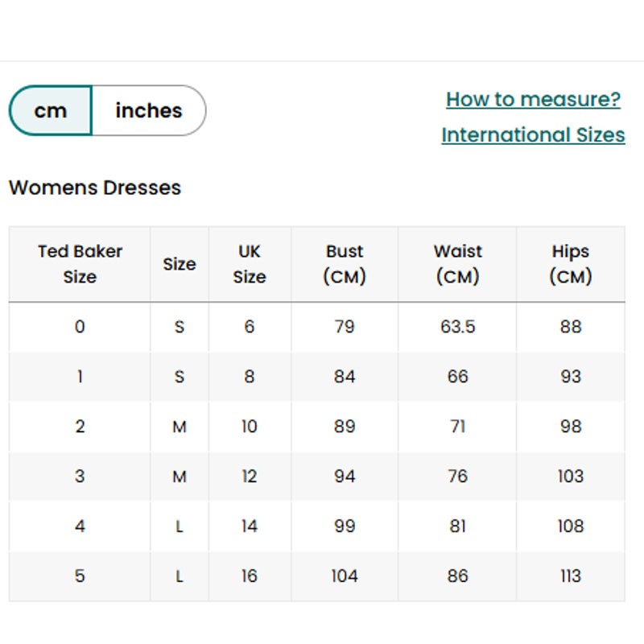Viewport: 644px width, 644px height.
Task: Select the waist value 63.5
Action: [x=457, y=327]
